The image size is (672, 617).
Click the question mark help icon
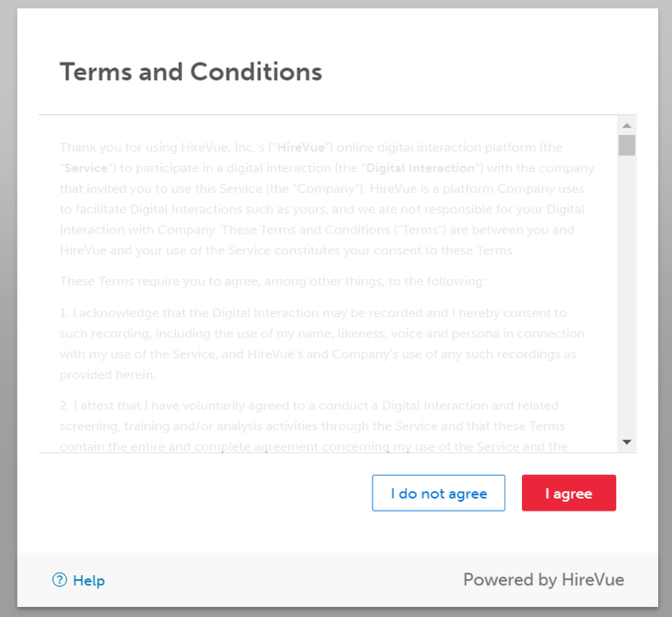click(x=60, y=580)
